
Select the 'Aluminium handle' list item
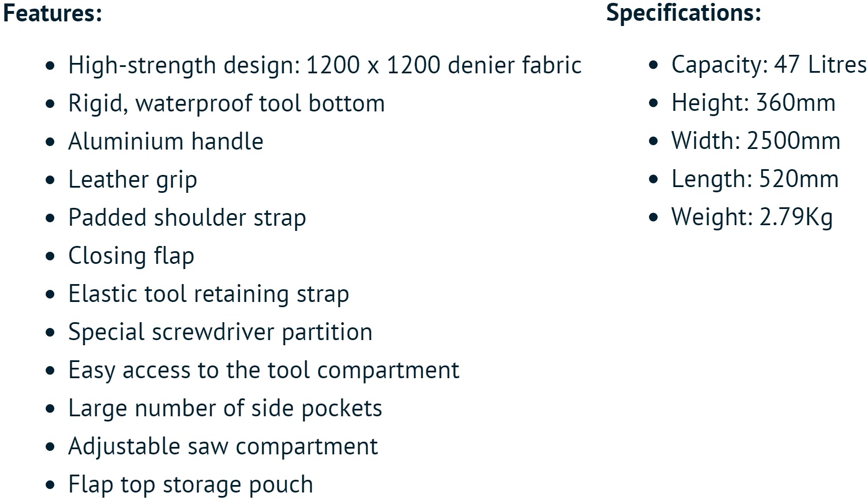[165, 142]
